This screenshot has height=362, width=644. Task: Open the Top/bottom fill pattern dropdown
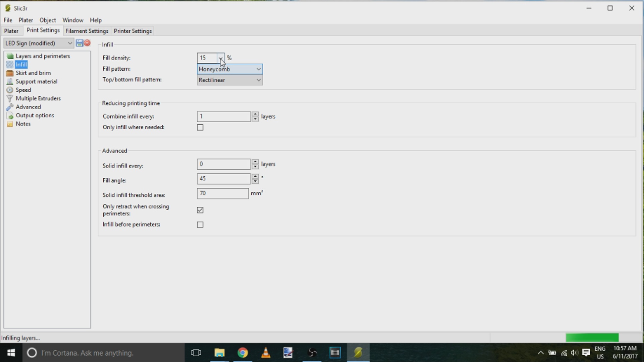point(258,80)
